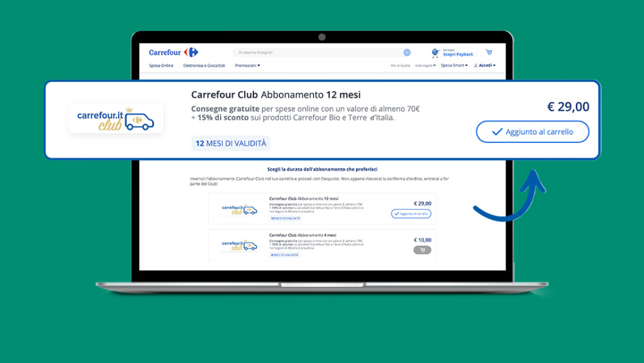Expand the Promozioni dropdown menu
The image size is (644, 363).
[x=247, y=65]
